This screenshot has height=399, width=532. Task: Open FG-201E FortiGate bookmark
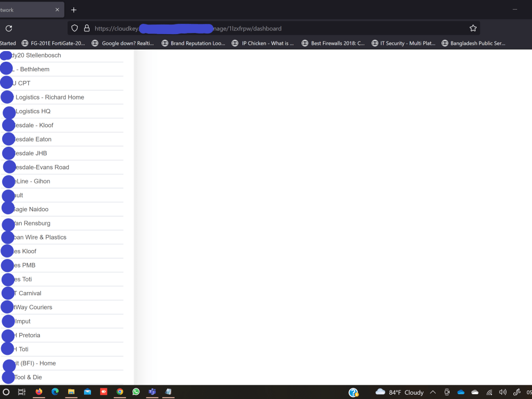[x=54, y=43]
